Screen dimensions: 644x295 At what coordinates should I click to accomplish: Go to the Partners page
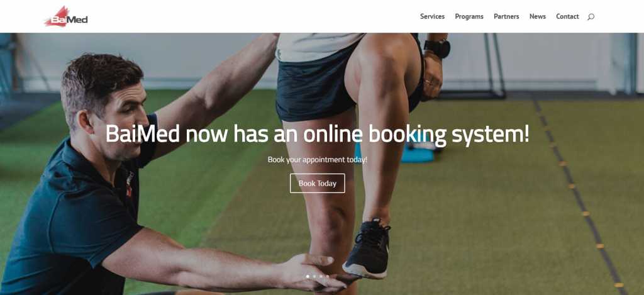(506, 16)
